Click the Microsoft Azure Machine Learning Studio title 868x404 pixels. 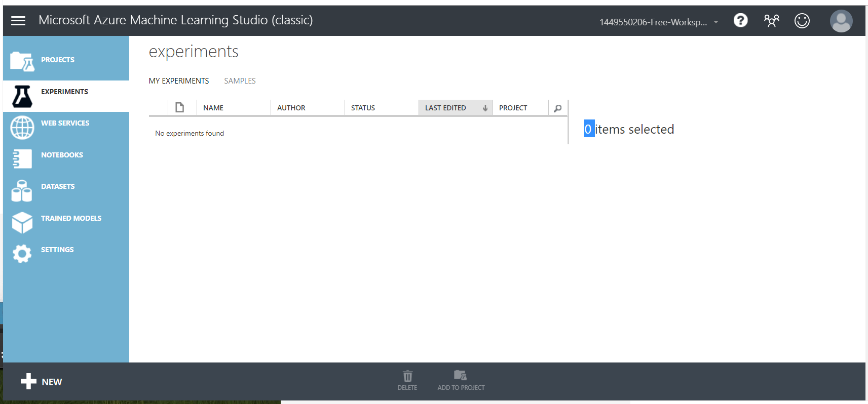tap(175, 20)
